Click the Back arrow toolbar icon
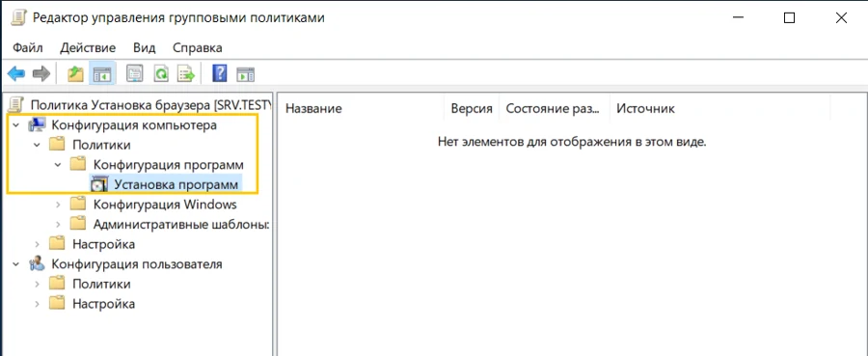The image size is (868, 356). (16, 73)
